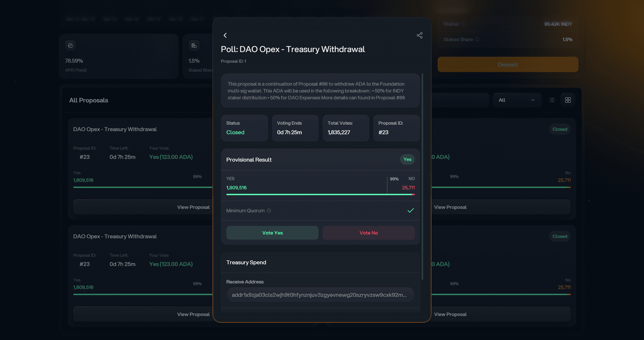Click the Minimum Quorum green checkmark
Screen dimensions: 644x340
click(x=410, y=211)
